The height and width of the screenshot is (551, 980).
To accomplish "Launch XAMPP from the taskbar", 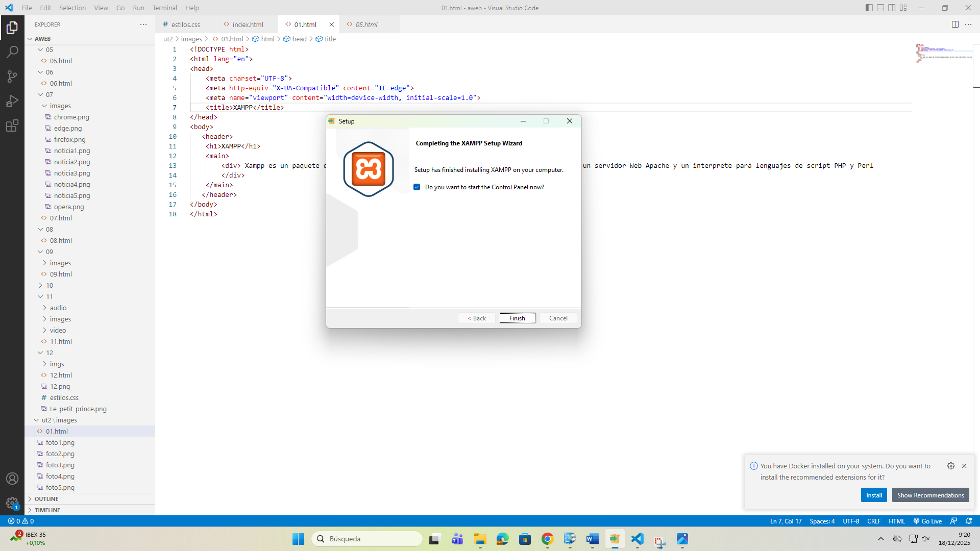I will (615, 539).
